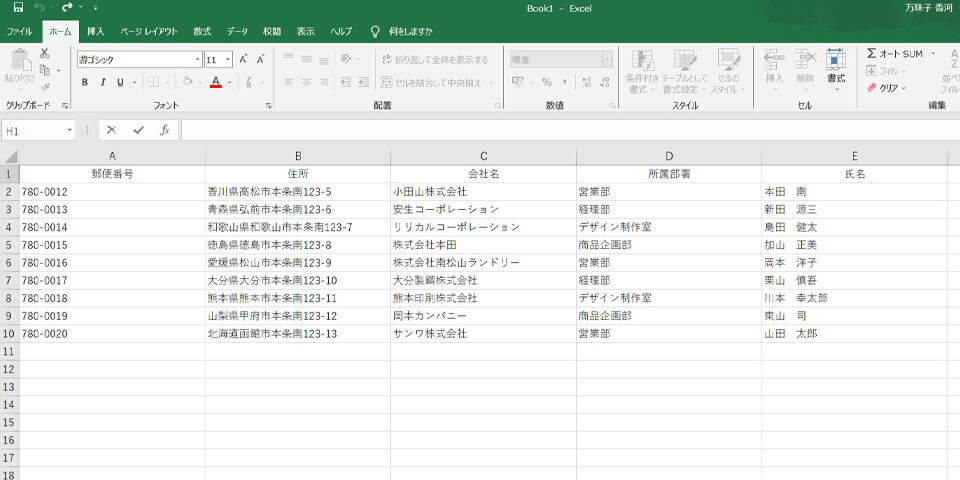Click the クリア (Clear) eraser icon
The image size is (960, 480).
coord(872,88)
